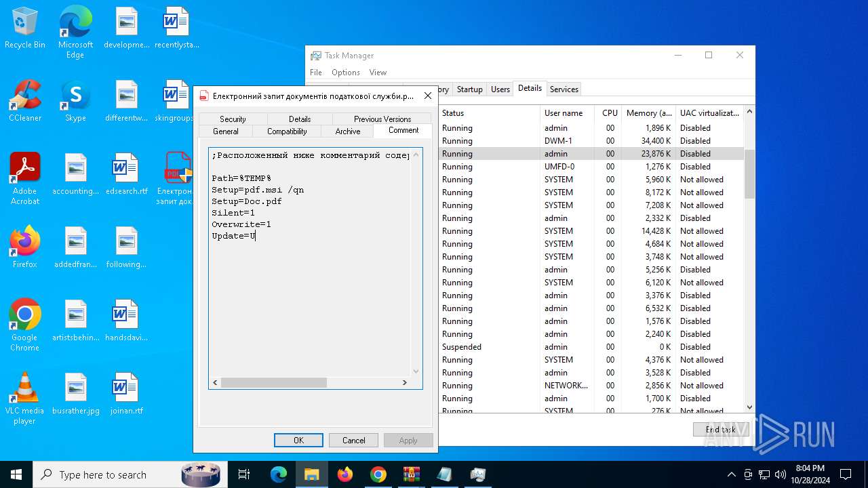This screenshot has width=868, height=488.
Task: Open the notification center icon
Action: pos(846,474)
